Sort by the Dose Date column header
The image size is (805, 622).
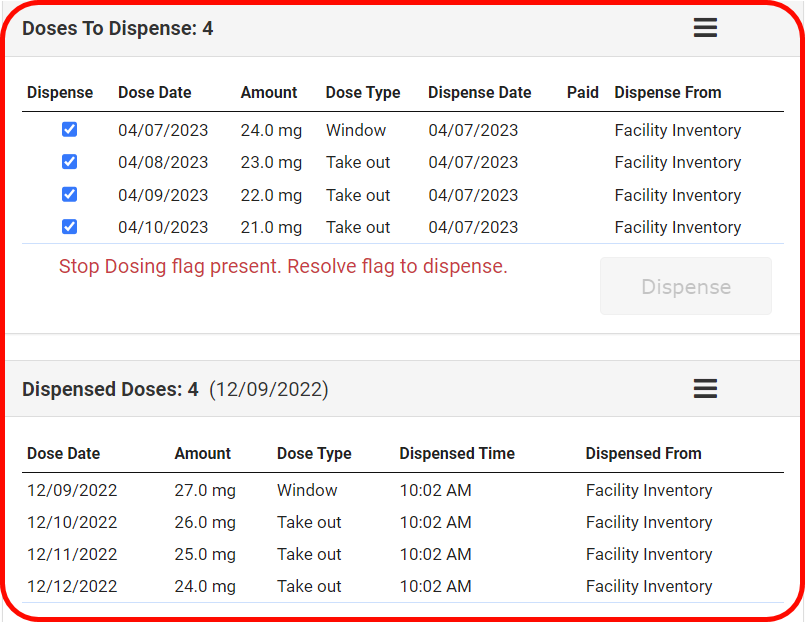[x=154, y=92]
